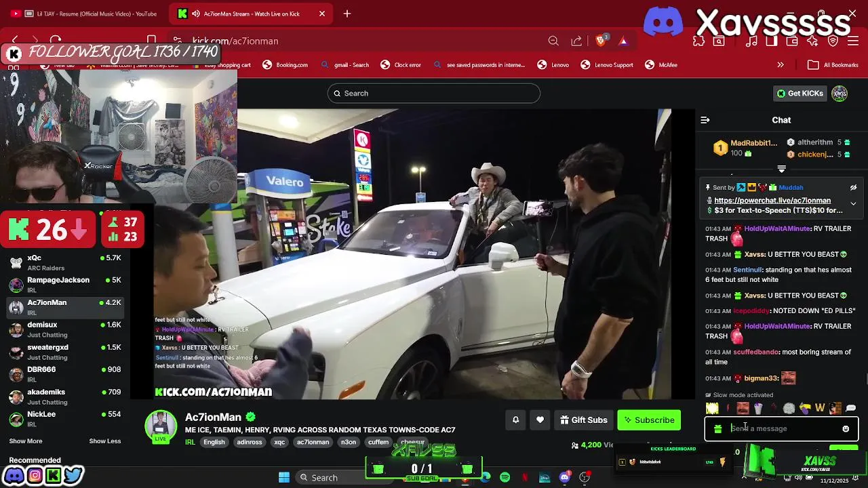Viewport: 868px width, 488px height.
Task: Open RampageJackson channel in the sidebar
Action: 65,285
